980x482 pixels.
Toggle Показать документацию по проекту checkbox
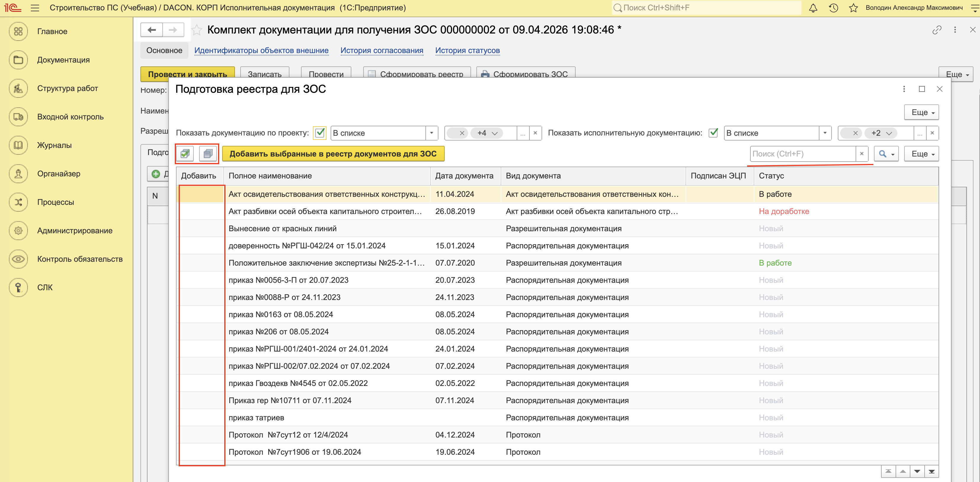pos(320,133)
